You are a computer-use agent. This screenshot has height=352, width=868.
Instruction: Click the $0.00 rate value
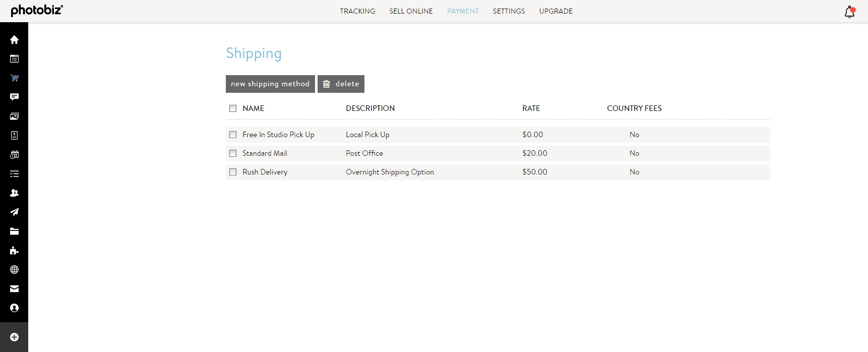tap(533, 135)
